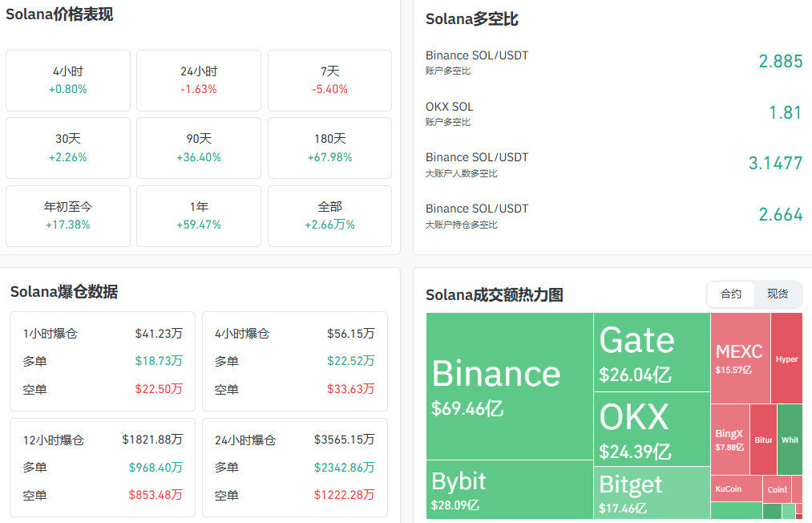Click the OKX SOL long-short ratio row

pos(613,113)
